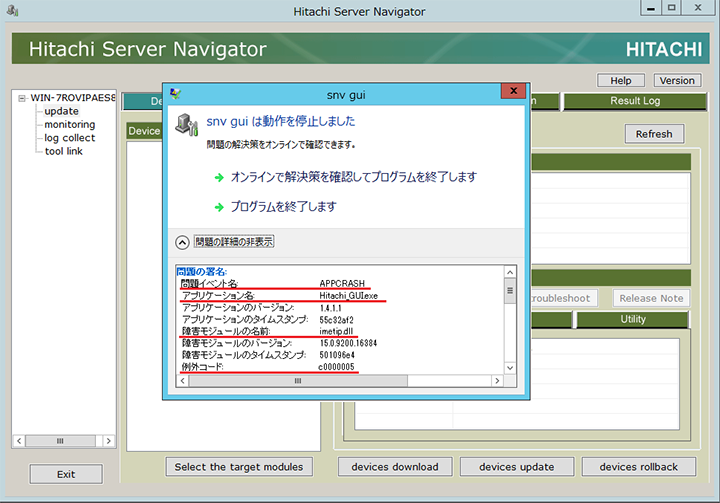
Task: Click tree panel scroll left arrow
Action: coord(19,441)
